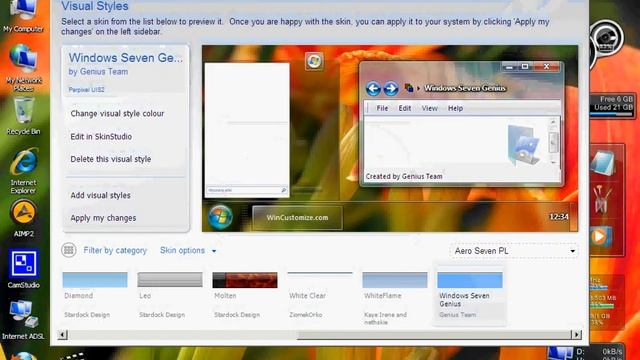This screenshot has width=640, height=360.
Task: Click Change visual style colour
Action: point(117,113)
